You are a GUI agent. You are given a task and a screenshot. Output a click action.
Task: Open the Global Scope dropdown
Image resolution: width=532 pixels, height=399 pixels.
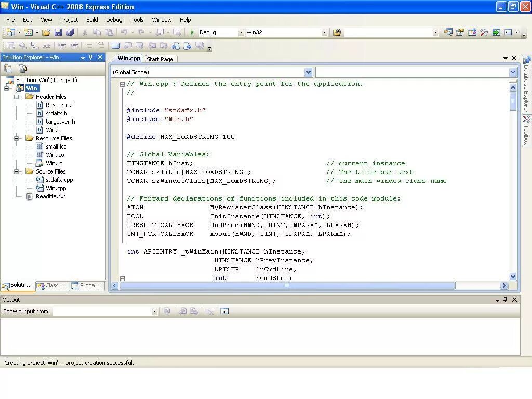tap(308, 72)
